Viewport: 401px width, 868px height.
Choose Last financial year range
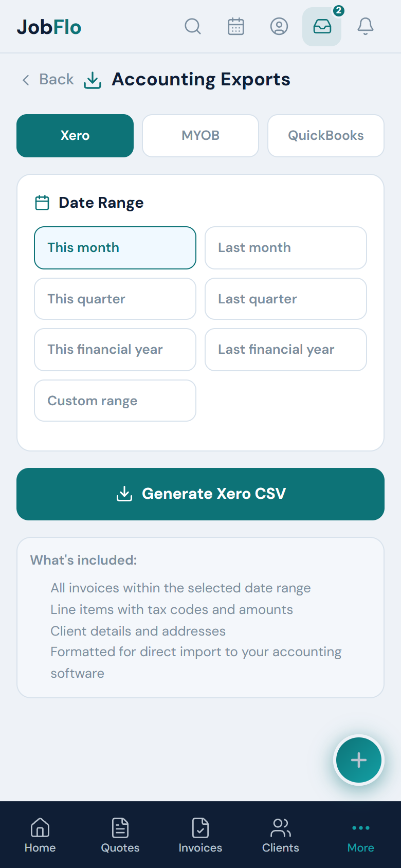coord(286,350)
